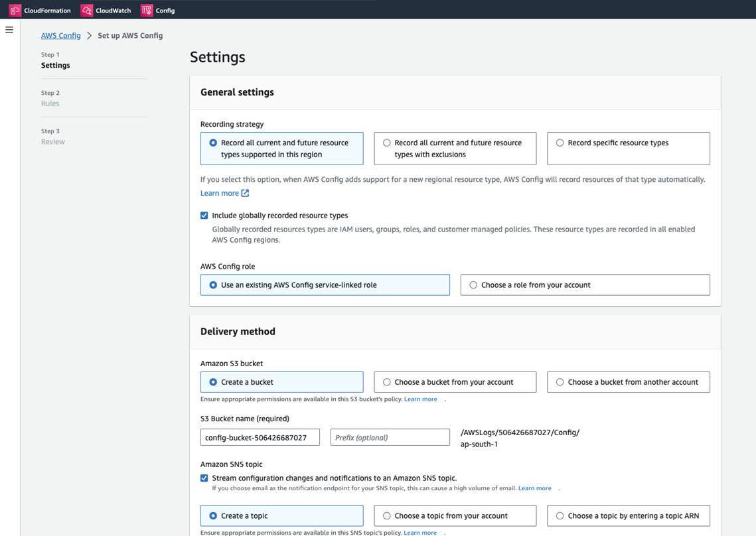Open Learn more link about SNS topic policy
The width and height of the screenshot is (756, 536).
[420, 533]
